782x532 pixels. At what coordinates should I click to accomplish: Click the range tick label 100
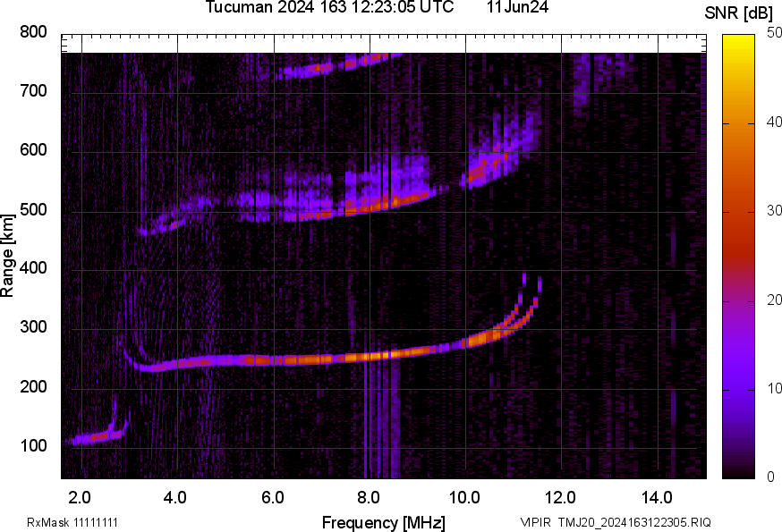tap(33, 446)
